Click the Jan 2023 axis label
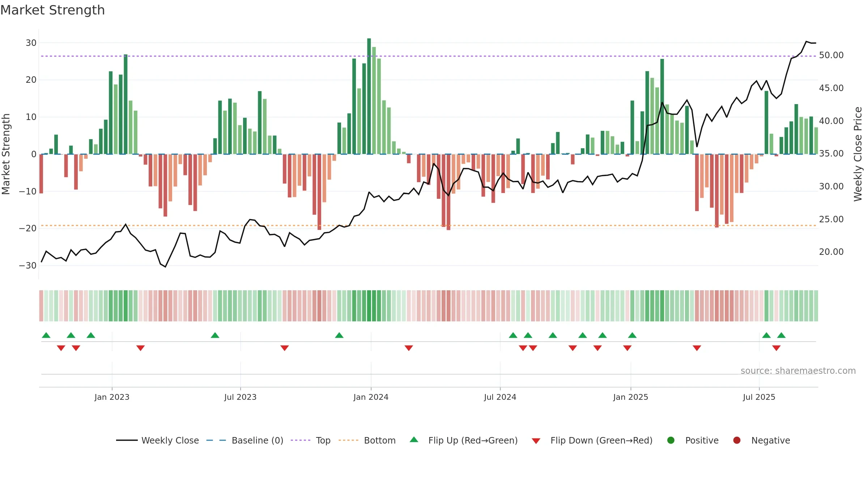The width and height of the screenshot is (868, 488). click(112, 397)
